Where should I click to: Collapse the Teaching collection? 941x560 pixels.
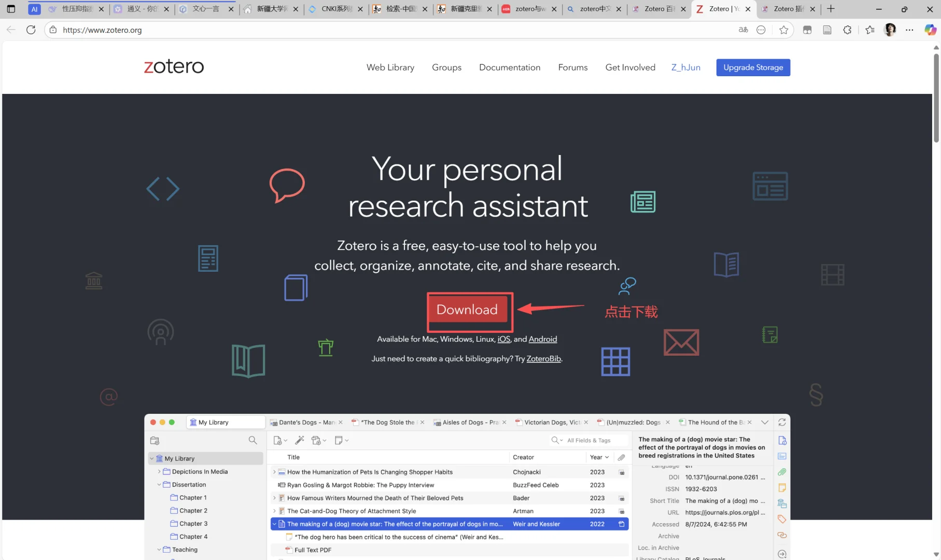159,550
